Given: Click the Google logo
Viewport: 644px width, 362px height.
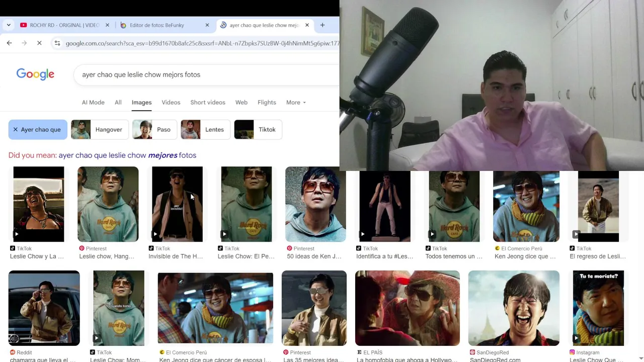Looking at the screenshot, I should tap(35, 74).
